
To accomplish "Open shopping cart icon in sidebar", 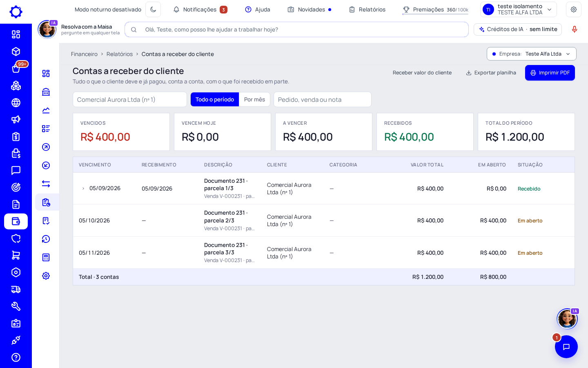I will click(16, 255).
